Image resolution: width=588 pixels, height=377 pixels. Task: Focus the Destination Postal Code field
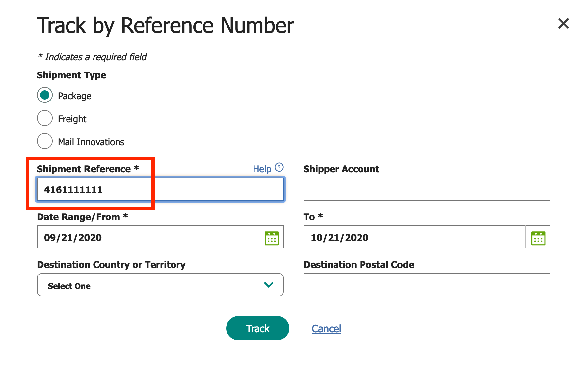(427, 285)
